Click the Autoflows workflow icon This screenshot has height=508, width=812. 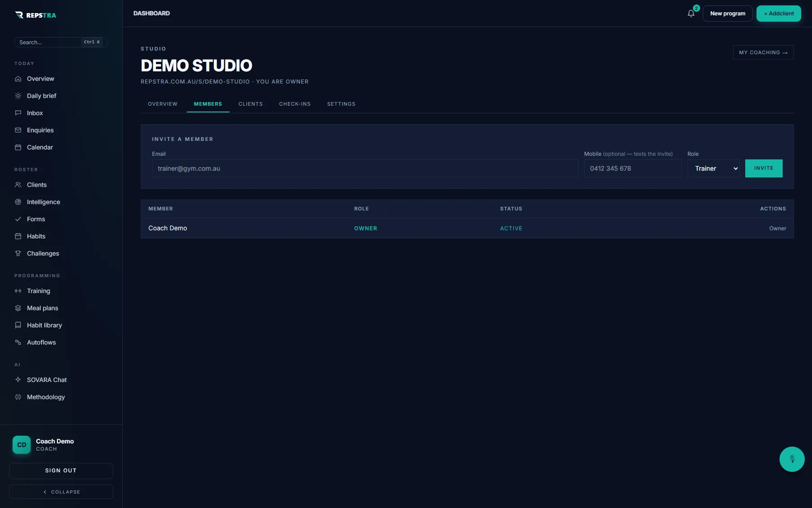click(x=18, y=342)
